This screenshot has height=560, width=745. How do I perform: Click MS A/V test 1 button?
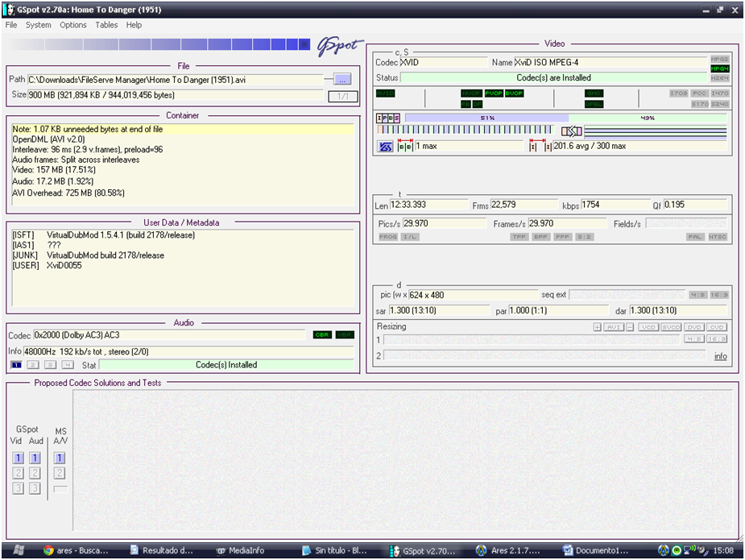coord(60,458)
